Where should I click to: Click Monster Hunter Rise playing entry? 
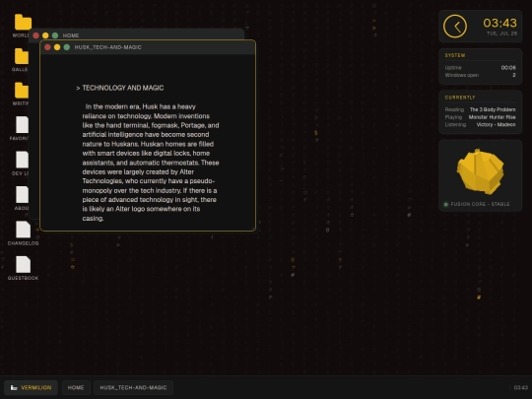point(492,117)
